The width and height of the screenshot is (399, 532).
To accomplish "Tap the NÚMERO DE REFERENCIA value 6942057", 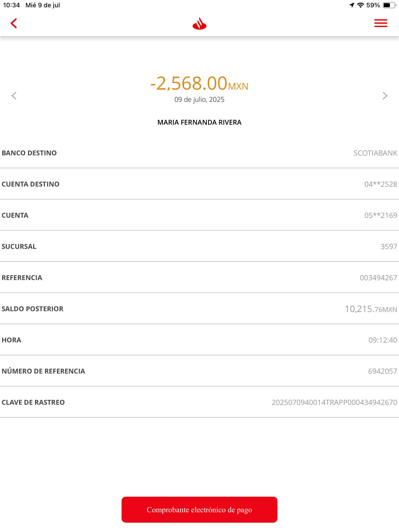I will click(383, 371).
